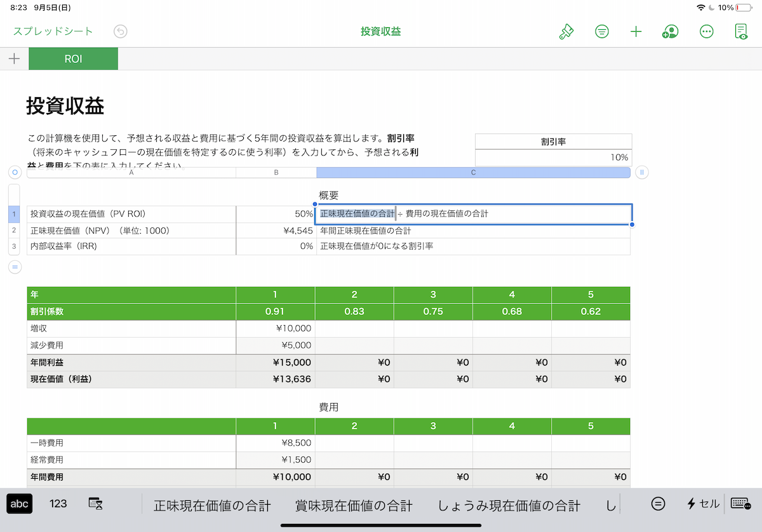Select row 2 header
The image size is (762, 532).
pos(14,230)
